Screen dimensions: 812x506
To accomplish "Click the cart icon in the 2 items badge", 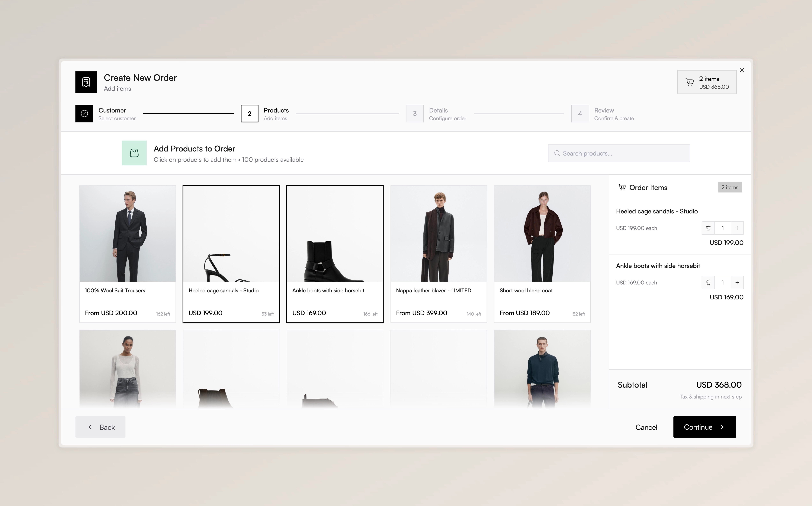I will click(690, 82).
